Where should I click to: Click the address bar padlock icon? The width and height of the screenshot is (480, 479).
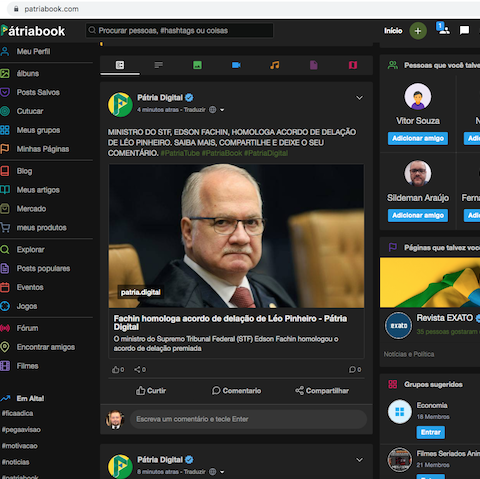coord(16,9)
